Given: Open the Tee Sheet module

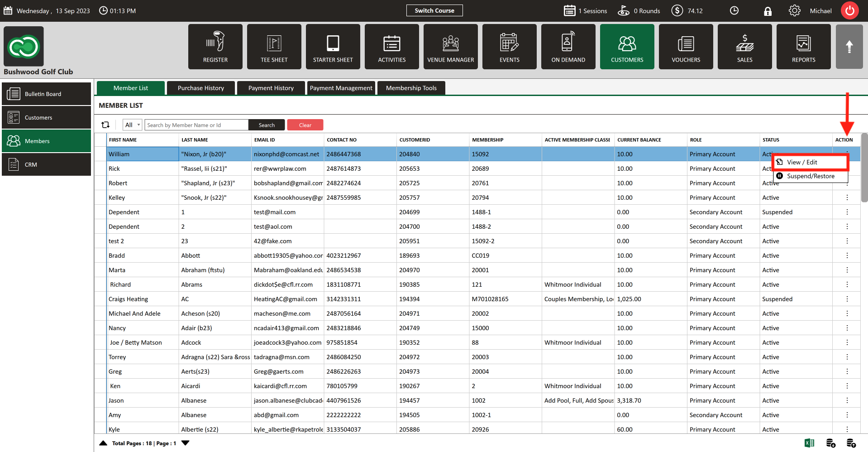Looking at the screenshot, I should 274,47.
